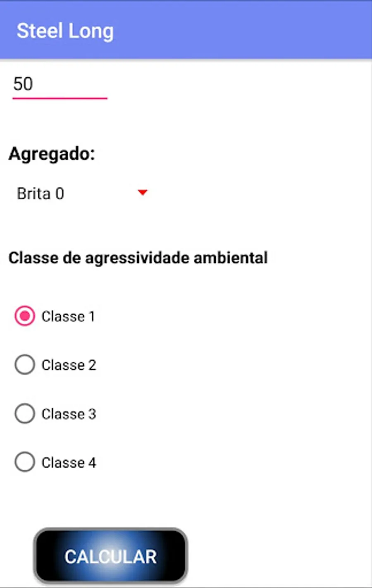The image size is (372, 588).
Task: Tap the "Classe 4" label text
Action: (x=69, y=463)
